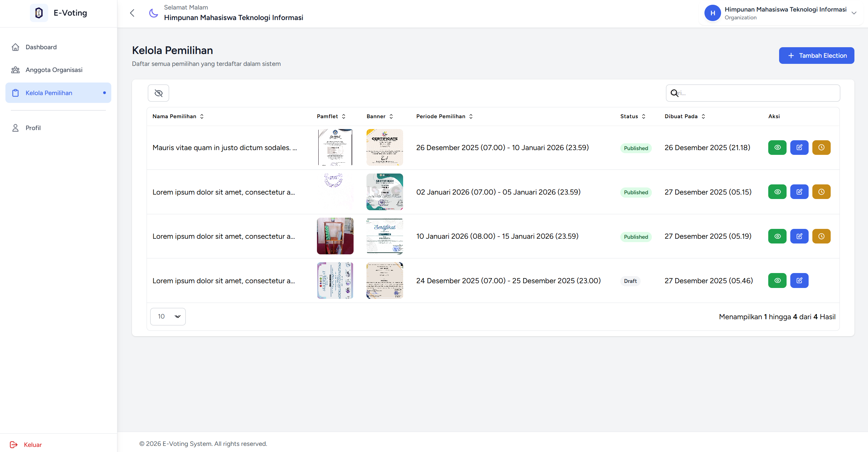
Task: Click the Published status badge in first row
Action: point(636,148)
